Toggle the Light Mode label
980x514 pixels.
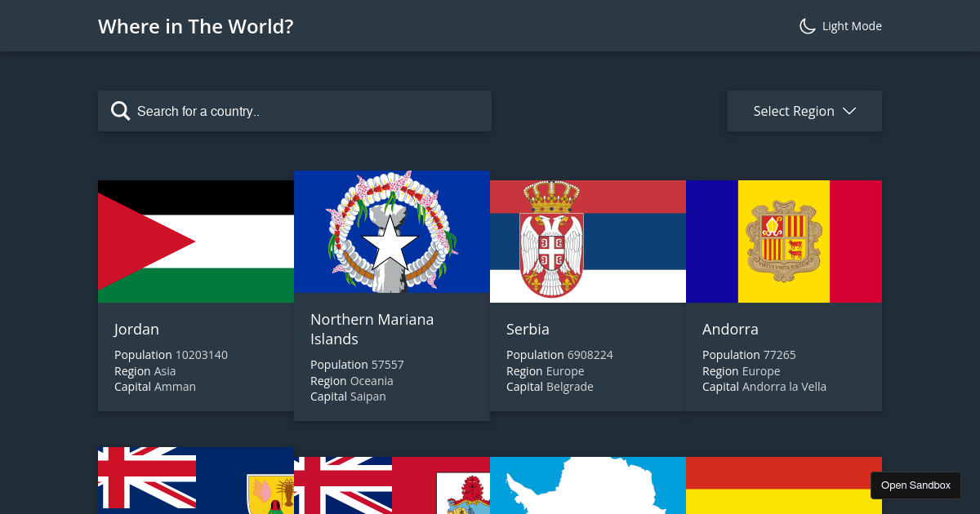tap(852, 26)
